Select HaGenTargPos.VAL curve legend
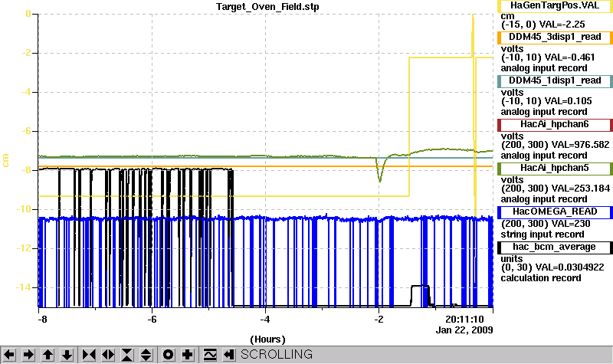Viewport: 613px width, 364px height. (555, 6)
